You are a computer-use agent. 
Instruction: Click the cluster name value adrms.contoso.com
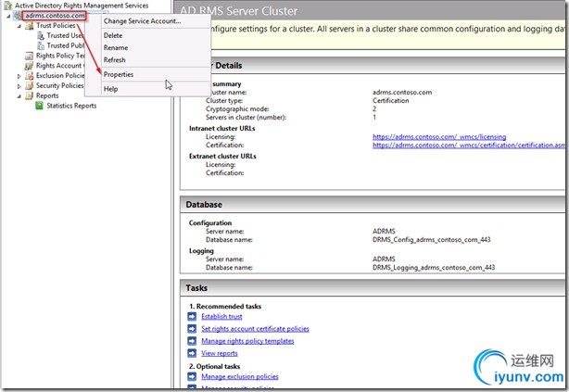point(402,93)
